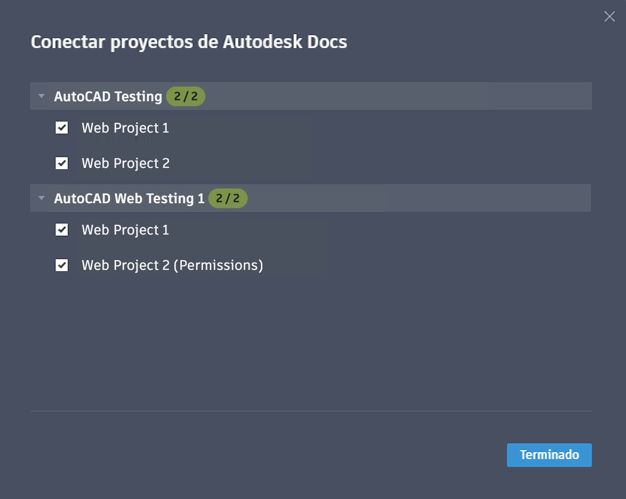Click Web Project 2 label under AutoCAD Testing
The width and height of the screenshot is (626, 499).
[125, 163]
